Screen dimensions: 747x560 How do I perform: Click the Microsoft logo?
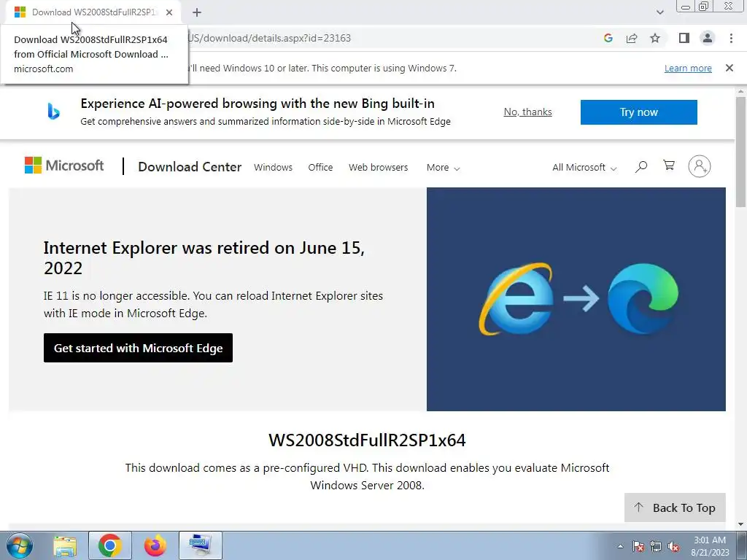pyautogui.click(x=64, y=166)
